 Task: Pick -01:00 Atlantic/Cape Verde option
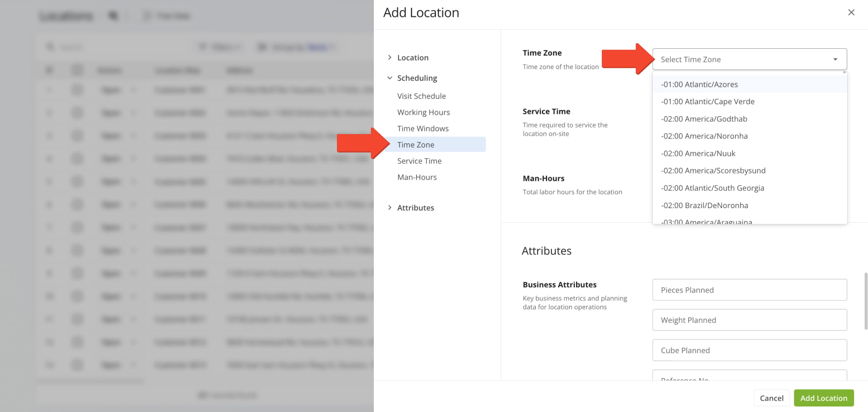[707, 102]
